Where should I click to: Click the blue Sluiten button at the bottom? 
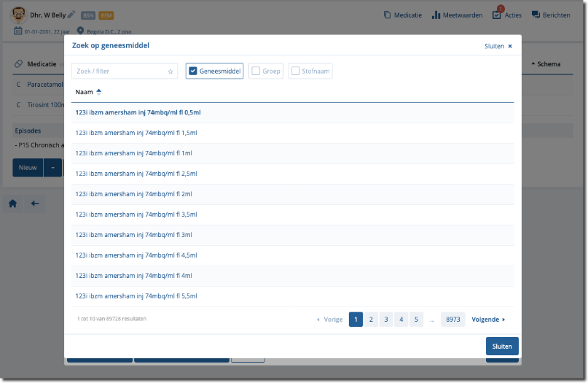click(502, 347)
